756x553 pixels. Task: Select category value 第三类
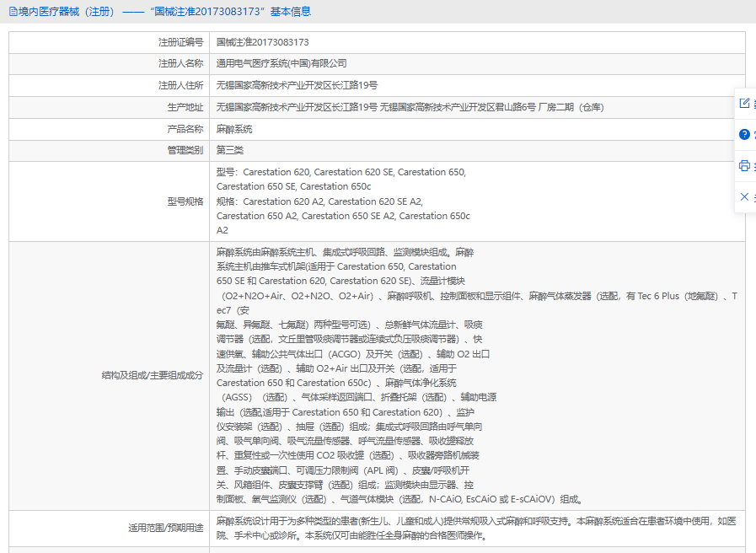230,150
